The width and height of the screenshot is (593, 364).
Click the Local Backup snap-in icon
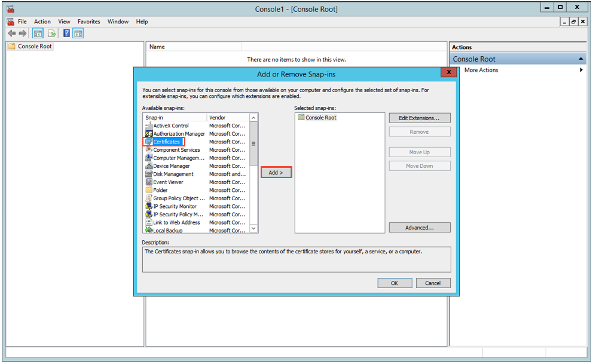tap(149, 230)
